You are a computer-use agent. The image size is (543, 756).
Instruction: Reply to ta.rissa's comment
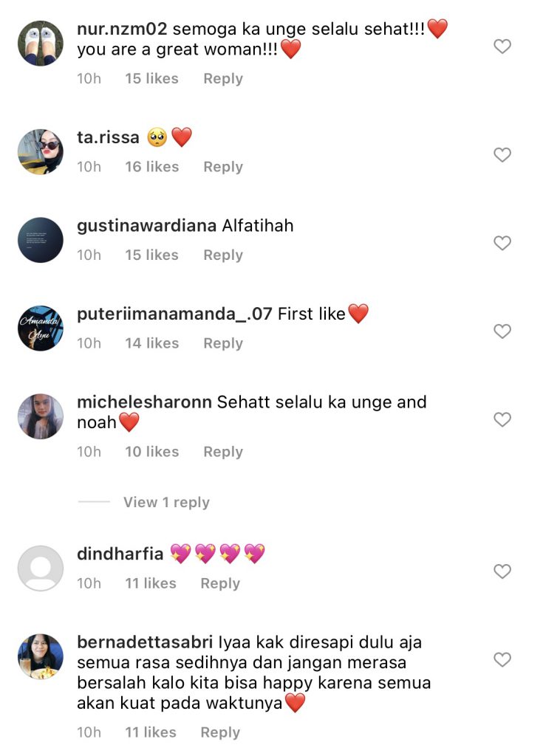pyautogui.click(x=223, y=167)
